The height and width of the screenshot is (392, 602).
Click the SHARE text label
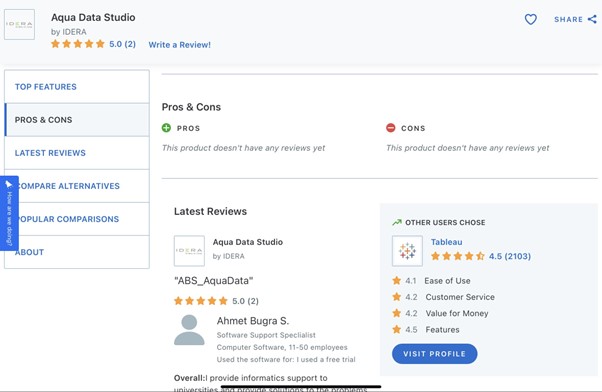coord(568,19)
